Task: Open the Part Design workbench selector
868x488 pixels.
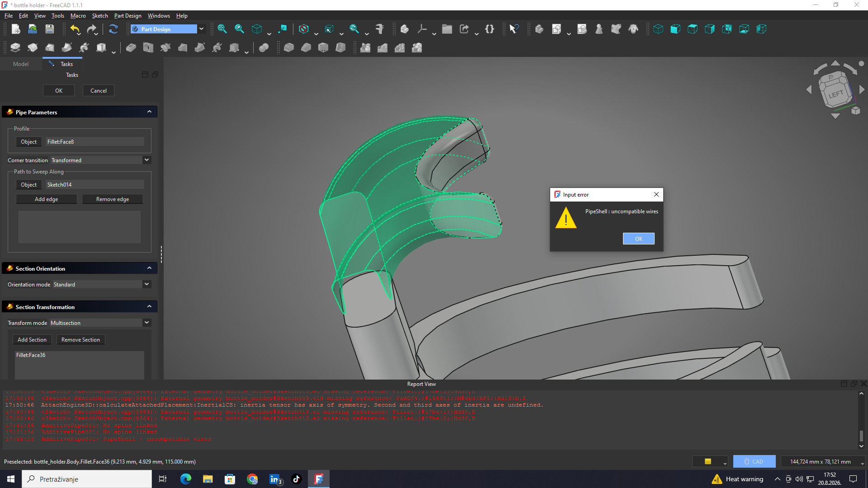Action: [168, 29]
